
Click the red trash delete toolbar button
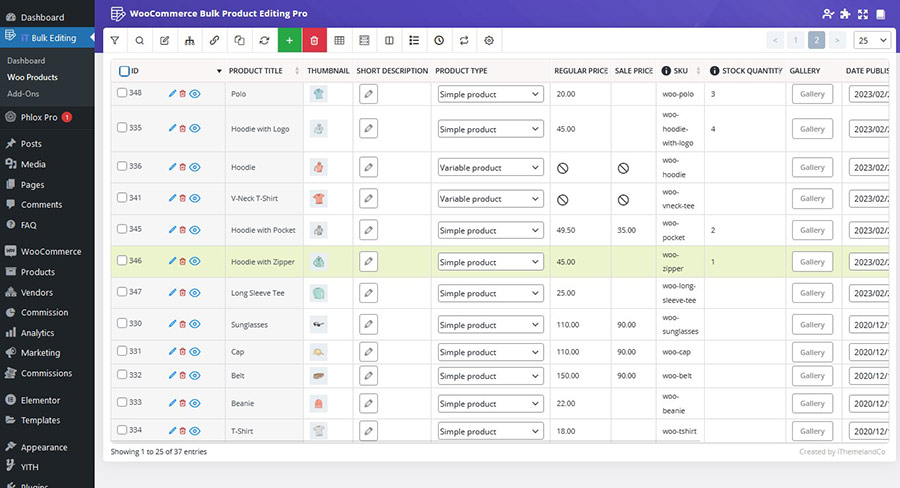pyautogui.click(x=315, y=41)
